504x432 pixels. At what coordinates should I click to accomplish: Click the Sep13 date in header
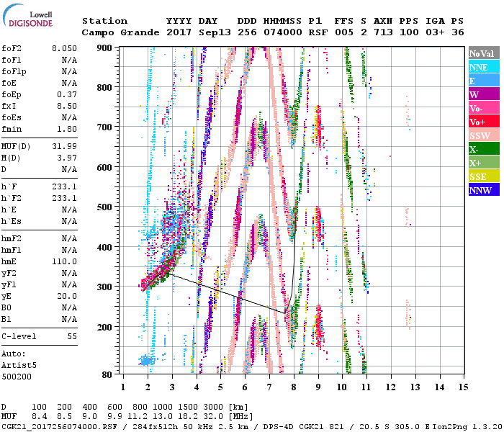click(215, 32)
